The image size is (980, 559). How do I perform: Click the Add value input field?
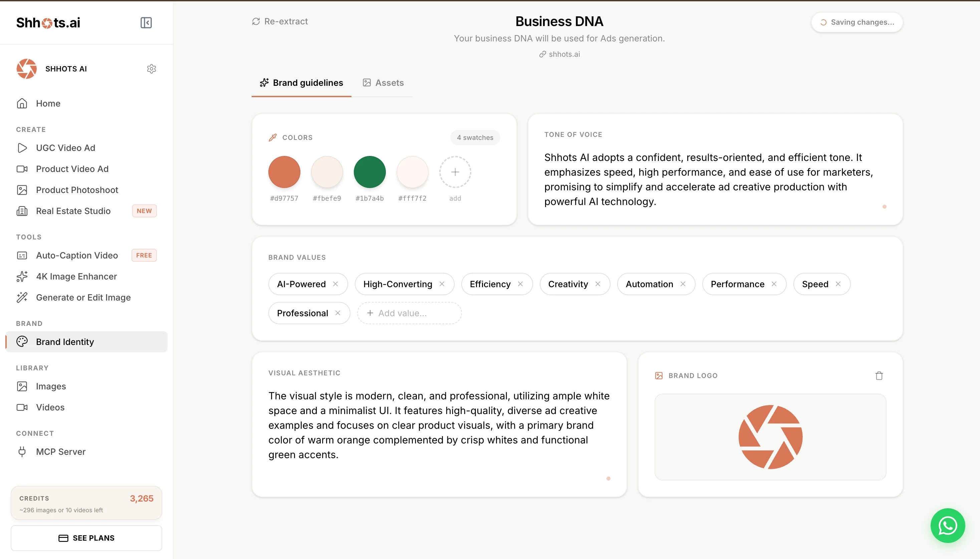tap(409, 313)
